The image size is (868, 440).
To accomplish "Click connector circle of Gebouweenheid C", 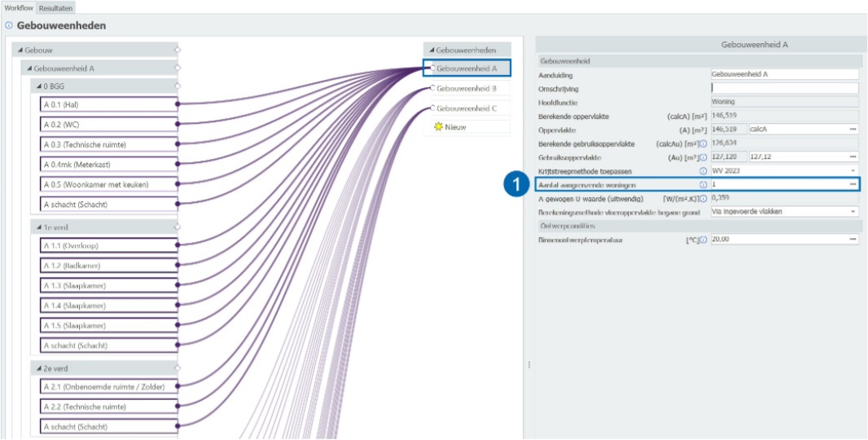I will coord(432,108).
